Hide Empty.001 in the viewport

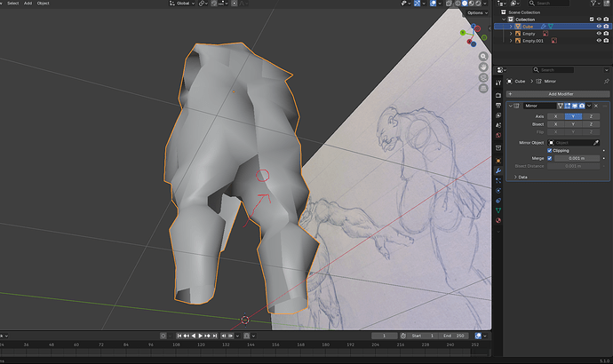(599, 41)
